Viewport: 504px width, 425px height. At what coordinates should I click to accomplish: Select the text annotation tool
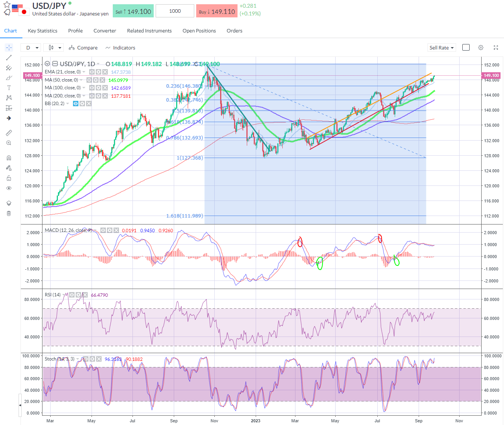(x=8, y=88)
